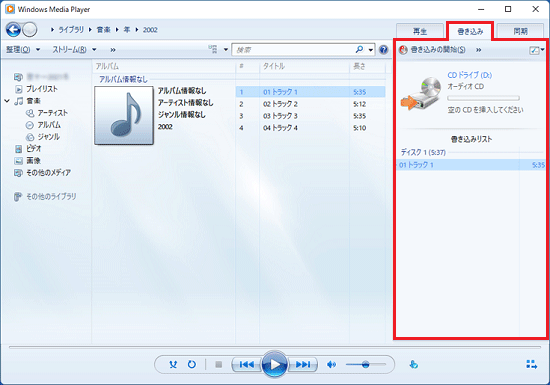Screen dimensions: 550x385
Task: Switch to the 同期 tab
Action: 521,32
